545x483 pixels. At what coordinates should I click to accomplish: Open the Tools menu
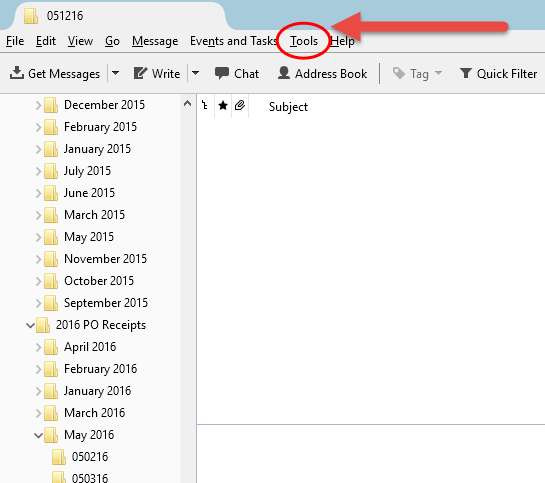tap(304, 41)
